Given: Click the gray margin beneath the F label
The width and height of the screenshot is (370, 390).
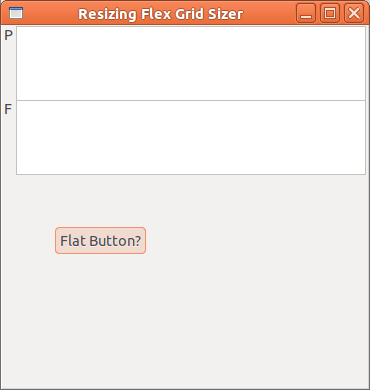Looking at the screenshot, I should (8, 145).
